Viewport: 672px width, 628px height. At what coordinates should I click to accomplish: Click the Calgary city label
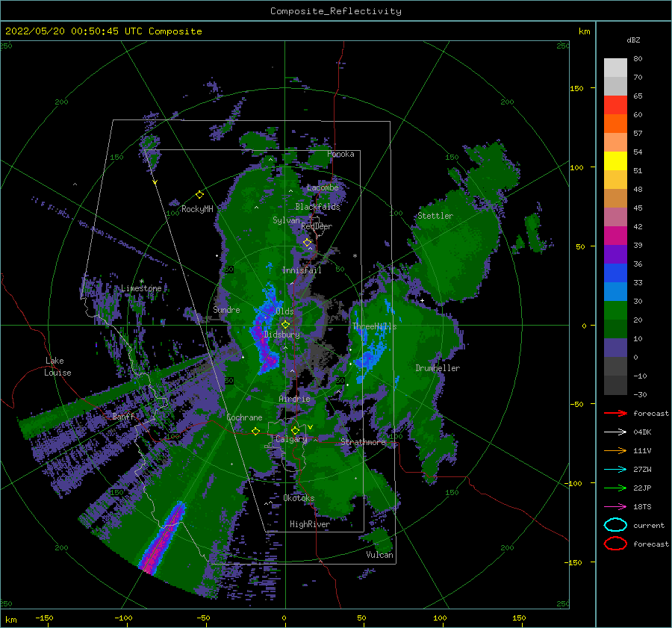pyautogui.click(x=291, y=439)
